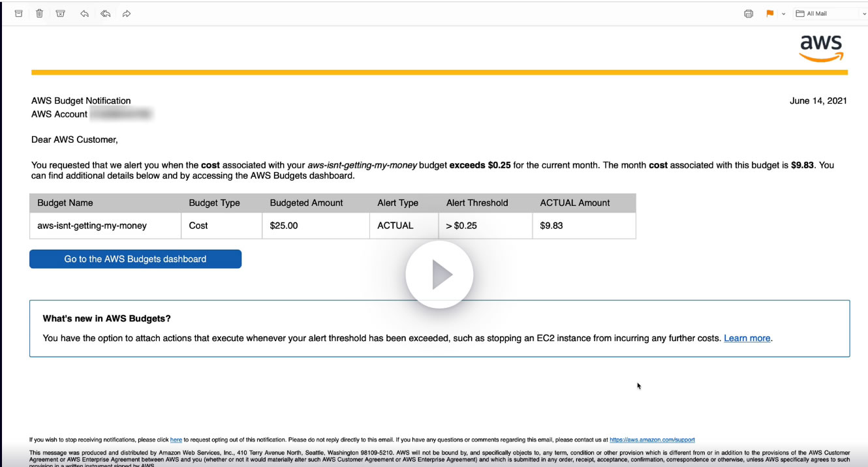Open the flag color dropdown arrow
Image resolution: width=868 pixels, height=467 pixels.
point(783,14)
